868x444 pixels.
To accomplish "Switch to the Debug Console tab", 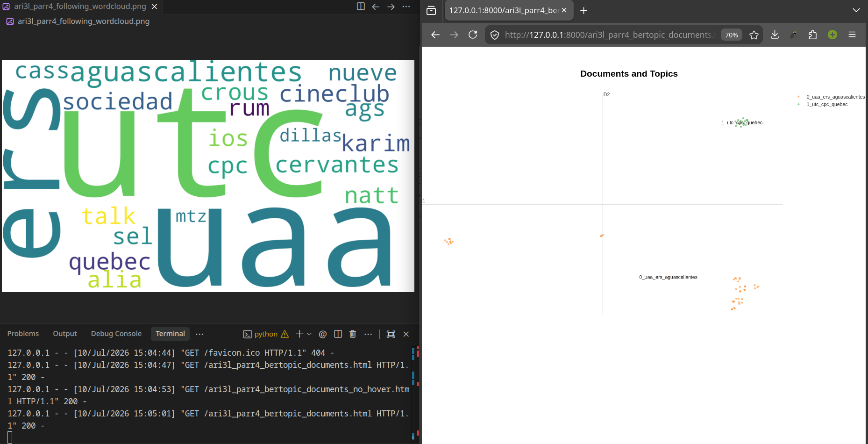I will click(116, 334).
